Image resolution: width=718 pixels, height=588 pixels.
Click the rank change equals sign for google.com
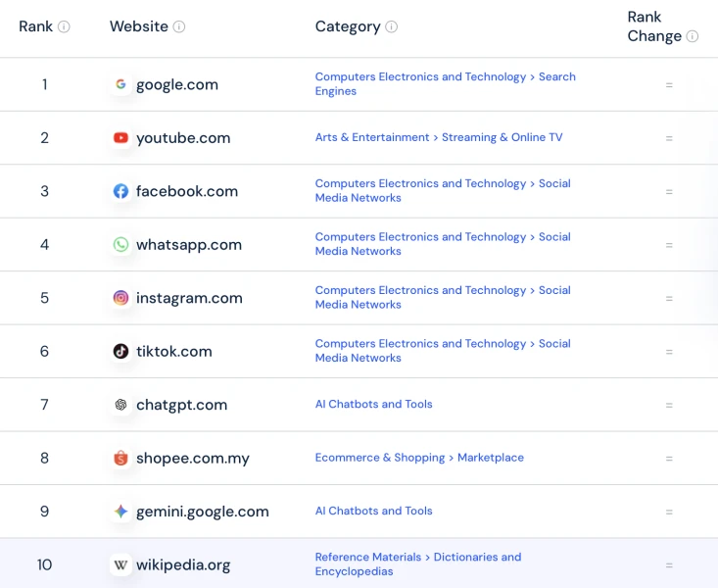(669, 85)
